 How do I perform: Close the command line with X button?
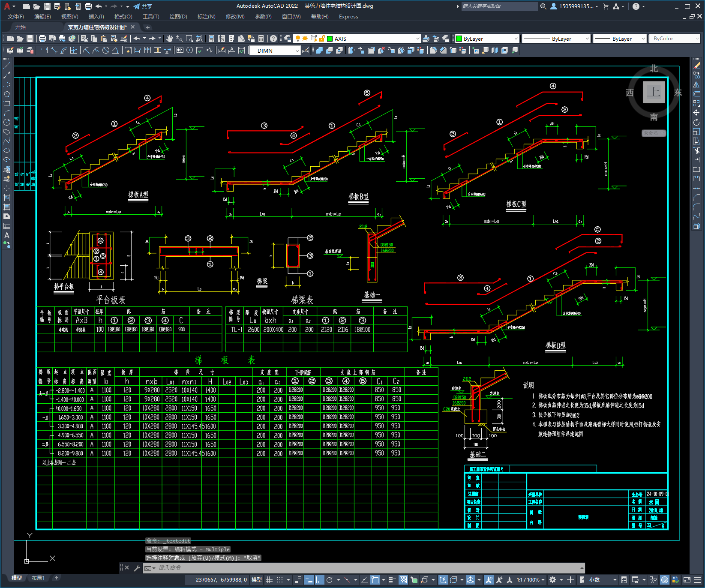pos(127,568)
